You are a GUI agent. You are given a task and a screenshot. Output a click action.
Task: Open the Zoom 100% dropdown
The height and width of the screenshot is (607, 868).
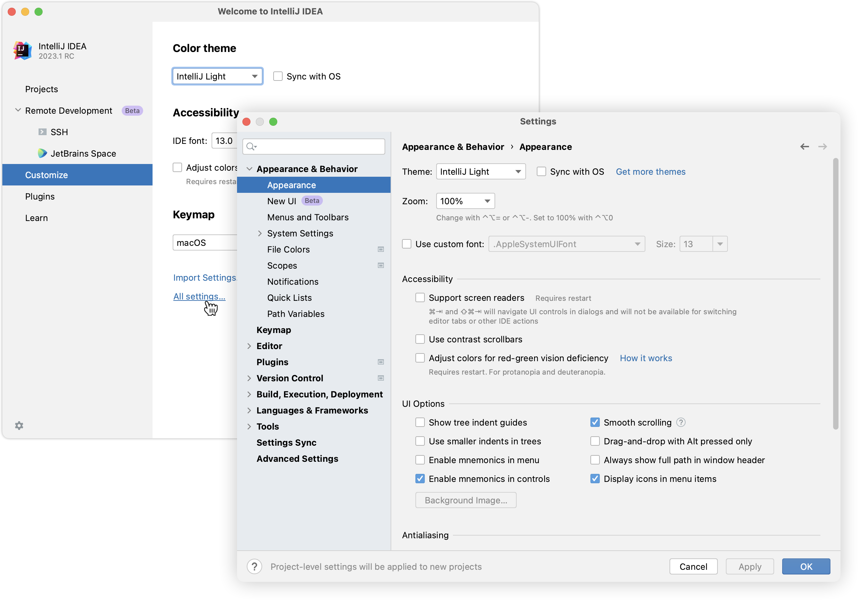(x=465, y=201)
